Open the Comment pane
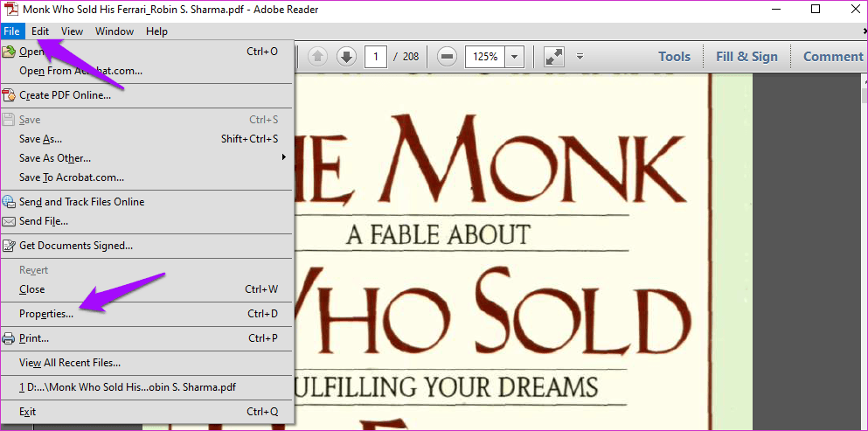This screenshot has height=431, width=868. [832, 57]
